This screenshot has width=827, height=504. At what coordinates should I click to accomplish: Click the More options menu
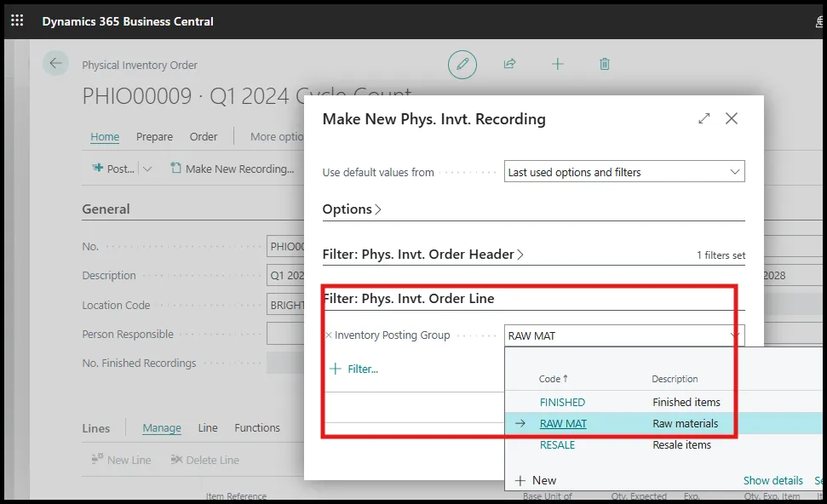click(x=277, y=136)
